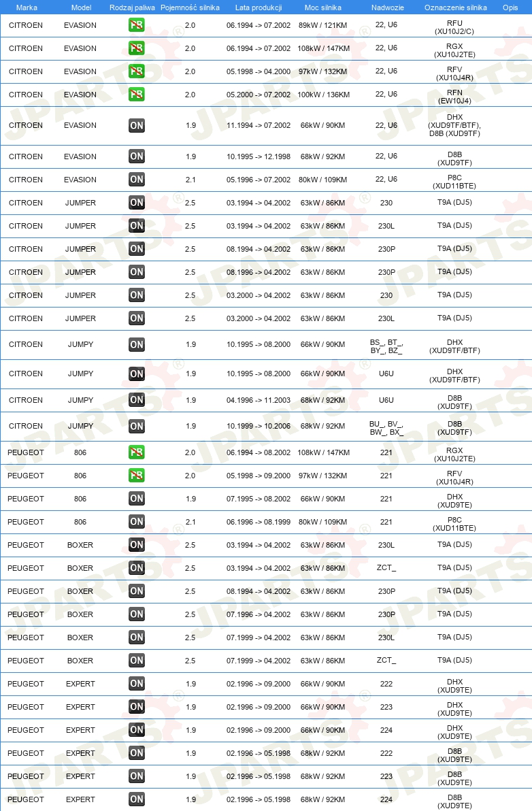Click the petrol icon in the Evasion RFN (EW10J4) row

click(x=137, y=95)
